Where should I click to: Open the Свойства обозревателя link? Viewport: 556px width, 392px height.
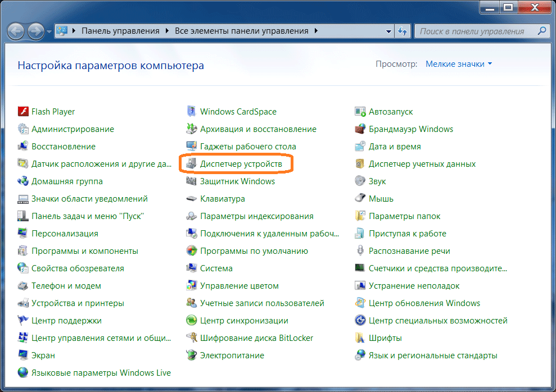tap(78, 268)
